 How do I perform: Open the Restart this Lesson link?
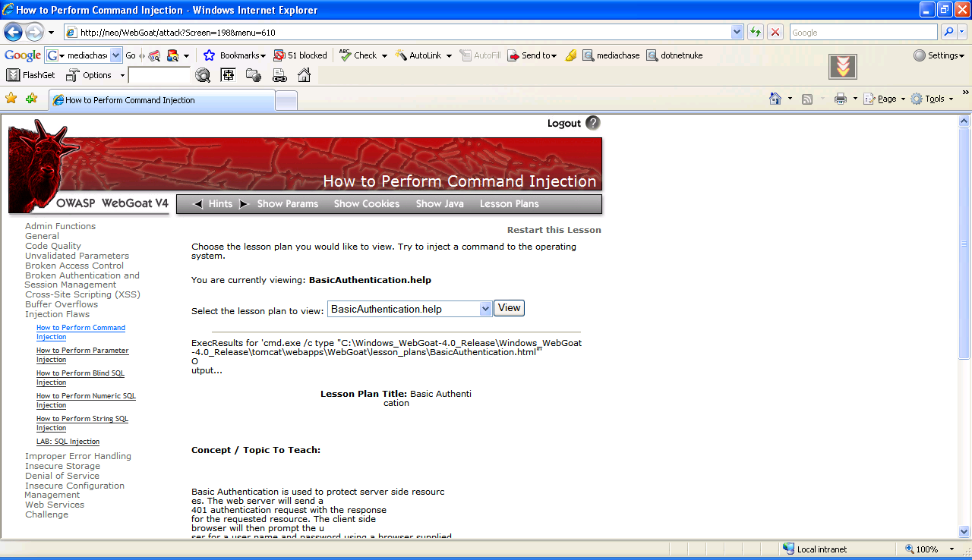click(x=554, y=230)
